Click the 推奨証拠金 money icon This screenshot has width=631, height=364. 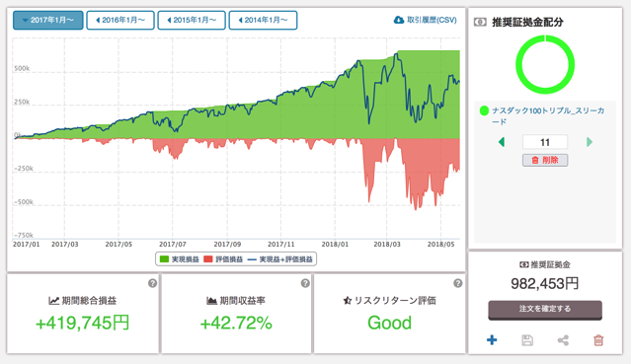pyautogui.click(x=524, y=264)
